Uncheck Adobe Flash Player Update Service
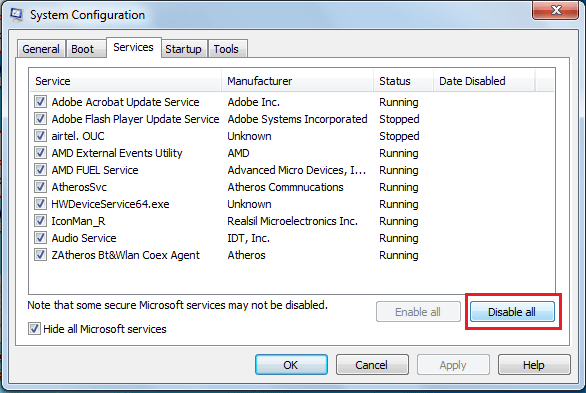 pyautogui.click(x=40, y=118)
